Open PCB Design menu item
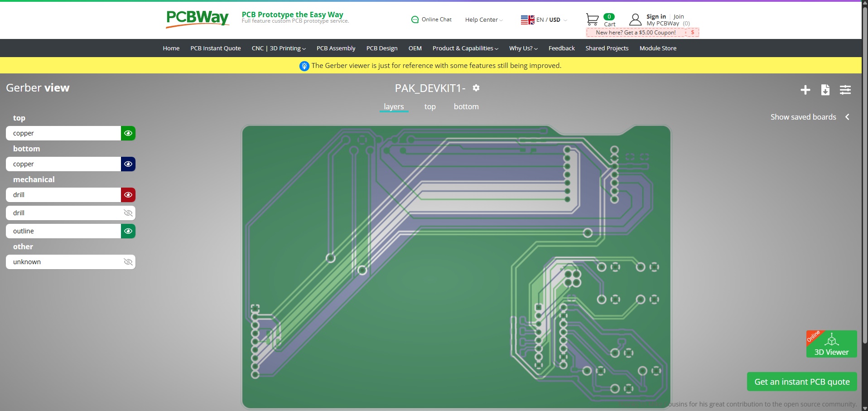868x411 pixels. point(382,48)
